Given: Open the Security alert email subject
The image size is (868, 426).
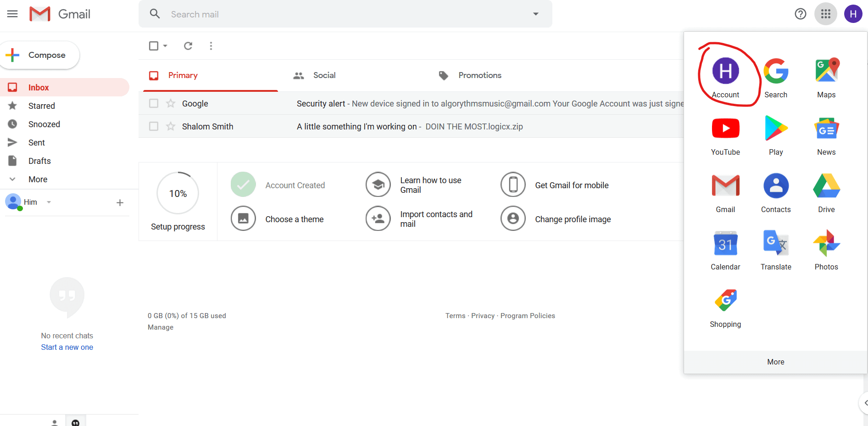Looking at the screenshot, I should coord(321,103).
